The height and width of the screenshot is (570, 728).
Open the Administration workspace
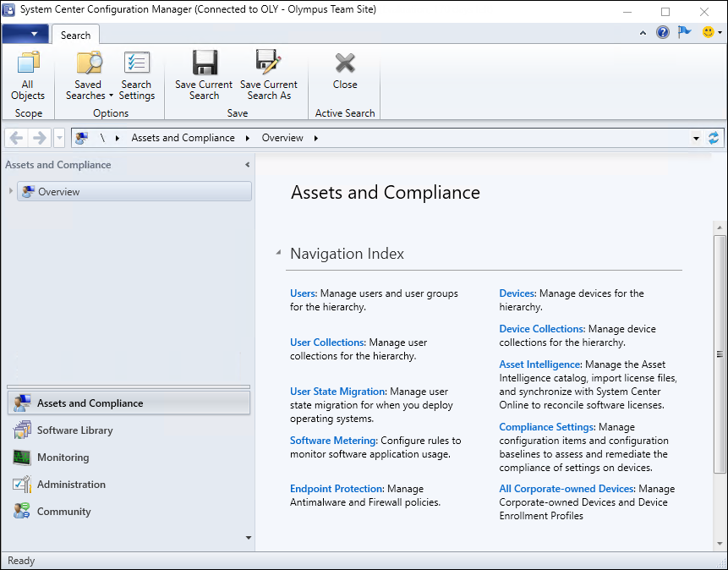tap(71, 485)
